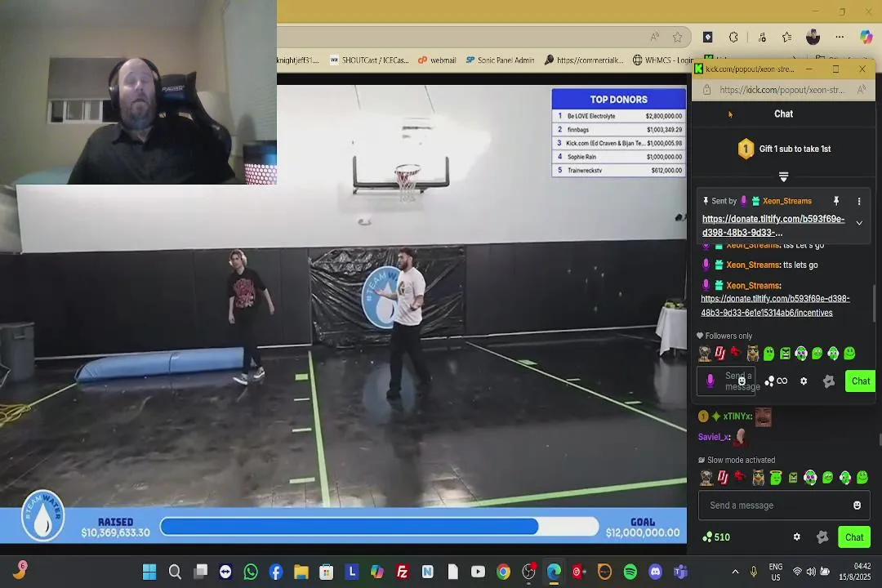Click Be LOVE Electrolyte donor row
The image size is (882, 588).
coord(619,116)
